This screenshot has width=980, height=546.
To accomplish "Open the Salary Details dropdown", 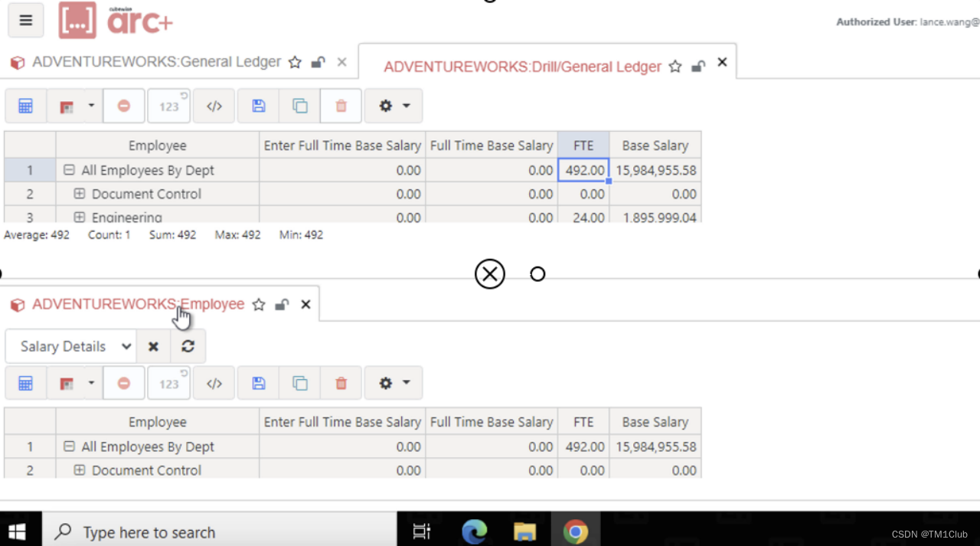I will (71, 346).
